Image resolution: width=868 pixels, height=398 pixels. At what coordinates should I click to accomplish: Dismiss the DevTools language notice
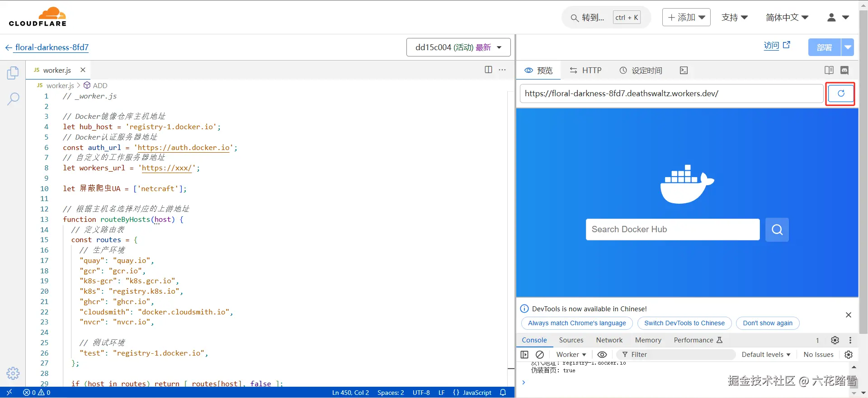[x=849, y=315]
